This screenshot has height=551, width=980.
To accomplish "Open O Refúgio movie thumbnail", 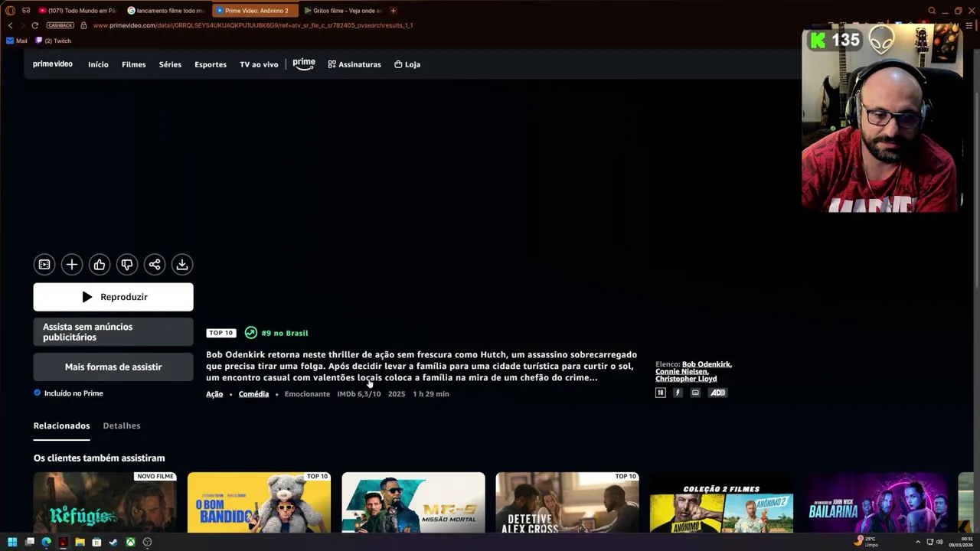I will click(x=105, y=502).
